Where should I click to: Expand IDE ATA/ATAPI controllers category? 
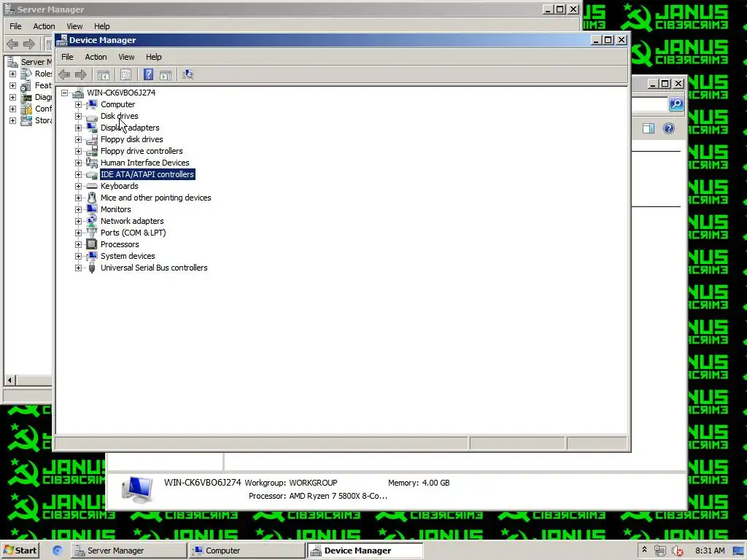tap(78, 174)
